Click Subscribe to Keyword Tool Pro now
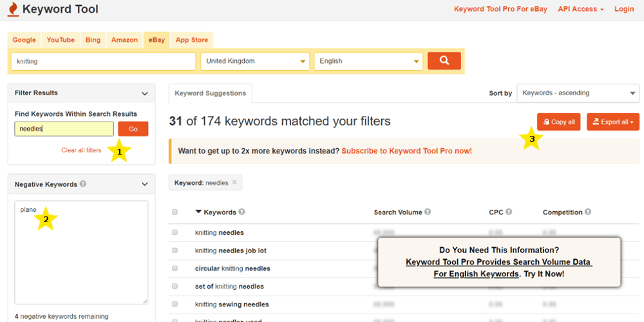The image size is (644, 322). point(406,151)
